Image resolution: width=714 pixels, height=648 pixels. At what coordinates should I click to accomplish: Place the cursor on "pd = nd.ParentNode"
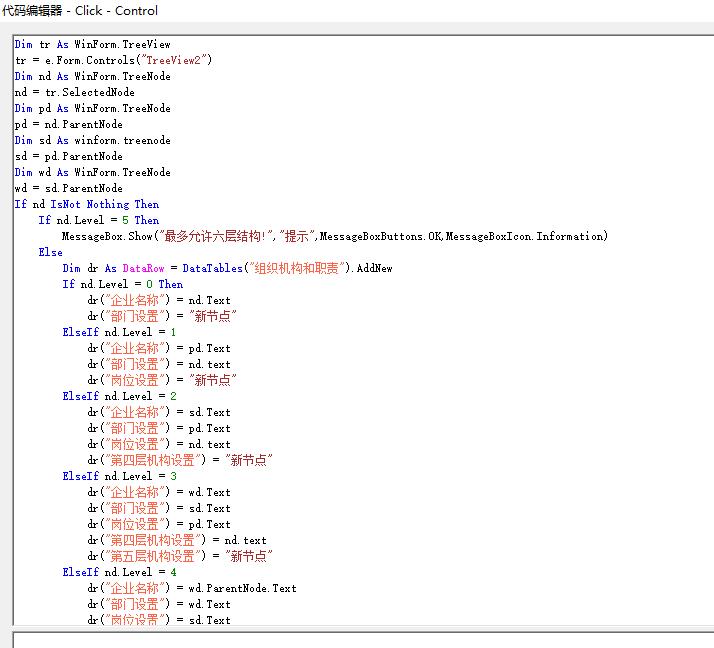point(69,124)
